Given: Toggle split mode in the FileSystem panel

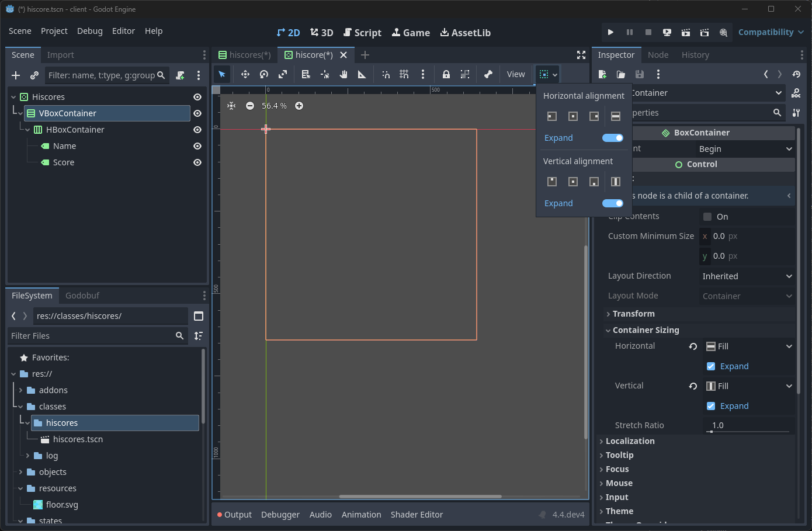Looking at the screenshot, I should pyautogui.click(x=199, y=316).
